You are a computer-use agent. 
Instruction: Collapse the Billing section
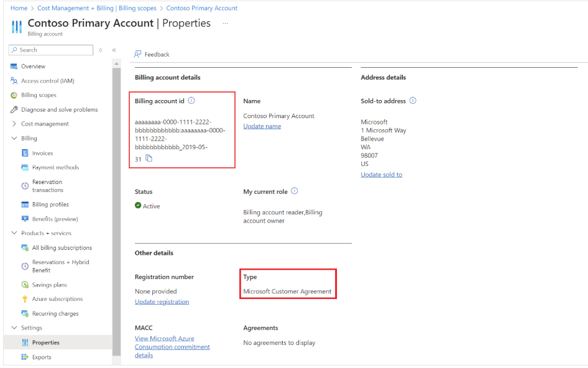14,138
